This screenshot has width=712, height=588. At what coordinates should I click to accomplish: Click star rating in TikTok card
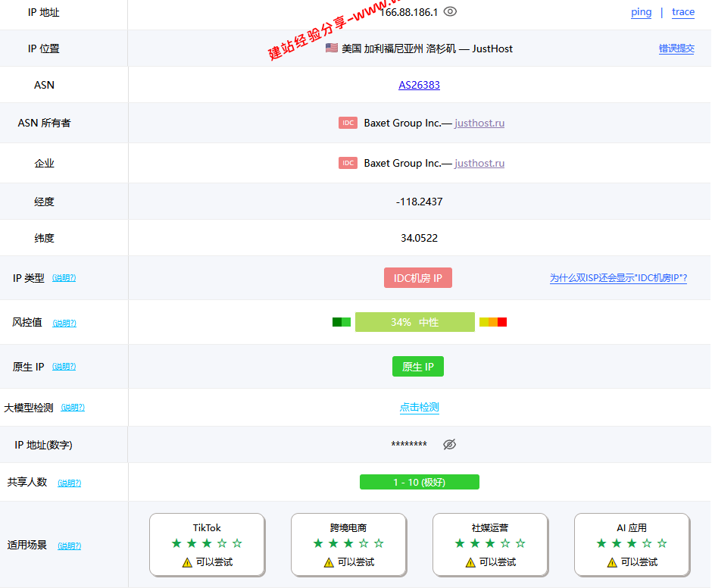pyautogui.click(x=207, y=543)
